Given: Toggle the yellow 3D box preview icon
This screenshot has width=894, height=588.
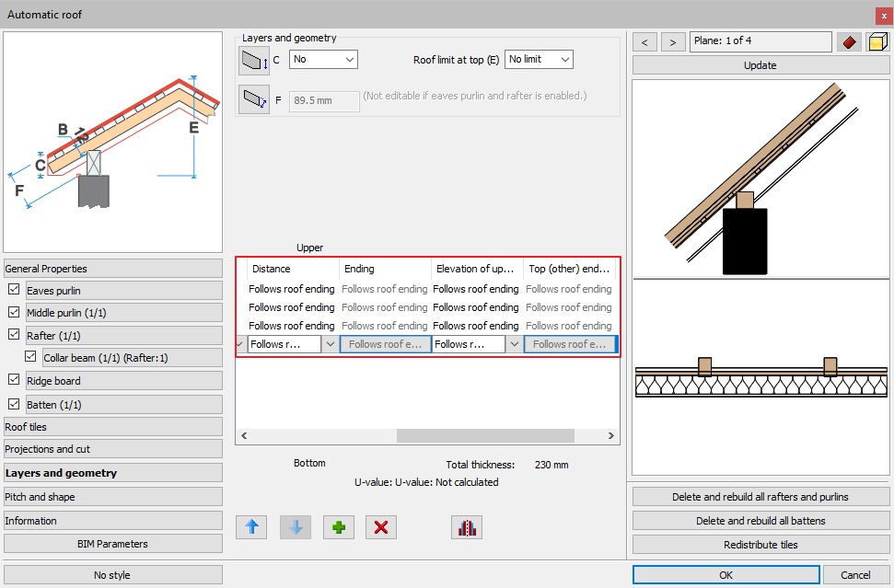Looking at the screenshot, I should click(877, 42).
